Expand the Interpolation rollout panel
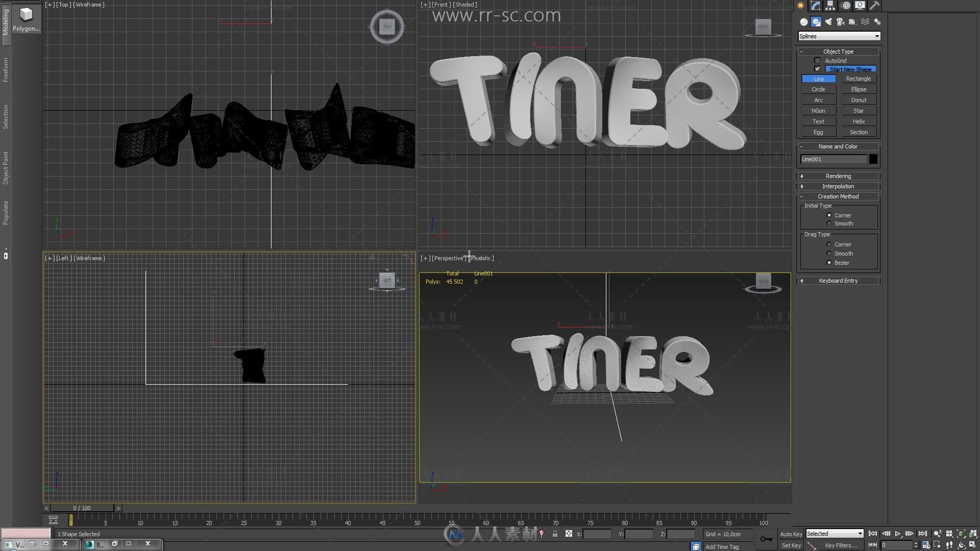 click(839, 186)
